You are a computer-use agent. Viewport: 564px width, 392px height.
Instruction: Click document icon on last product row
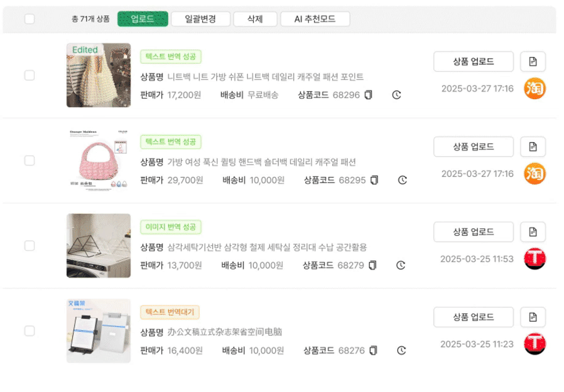(533, 317)
